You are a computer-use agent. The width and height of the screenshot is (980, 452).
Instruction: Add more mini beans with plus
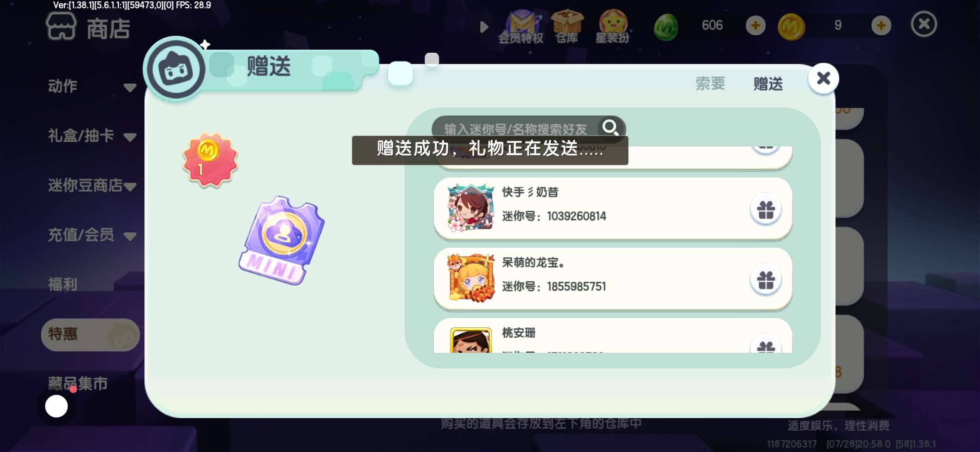(x=756, y=26)
